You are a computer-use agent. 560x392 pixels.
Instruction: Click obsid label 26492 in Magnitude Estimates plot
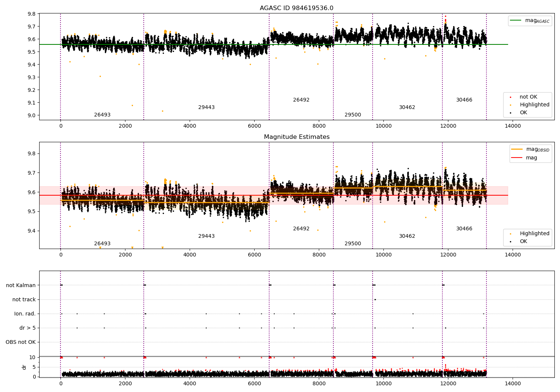click(x=301, y=229)
